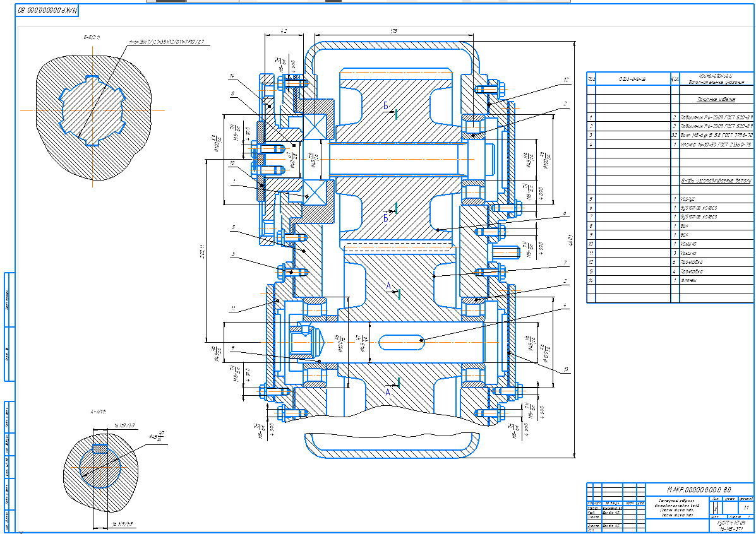The width and height of the screenshot is (756, 534).
Task: Click the "Подшипник" name in table row 1
Action: tap(716, 117)
